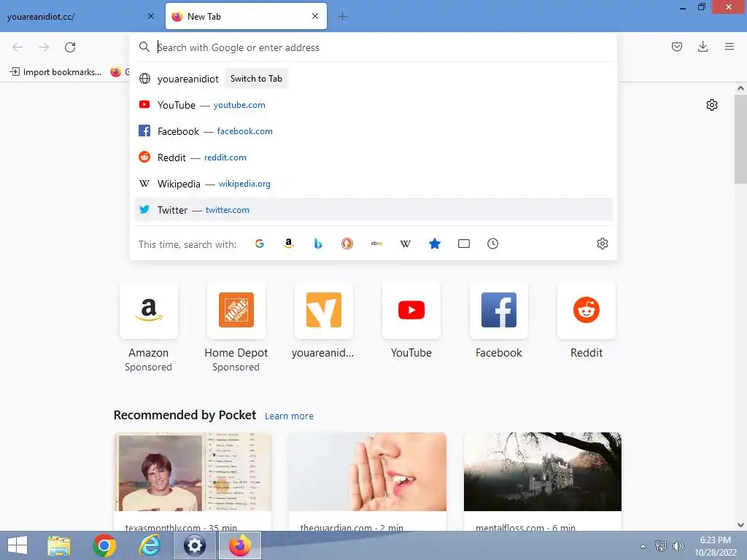Open the theguardian.com Pocket story thumbnail
The height and width of the screenshot is (560, 747).
[368, 472]
